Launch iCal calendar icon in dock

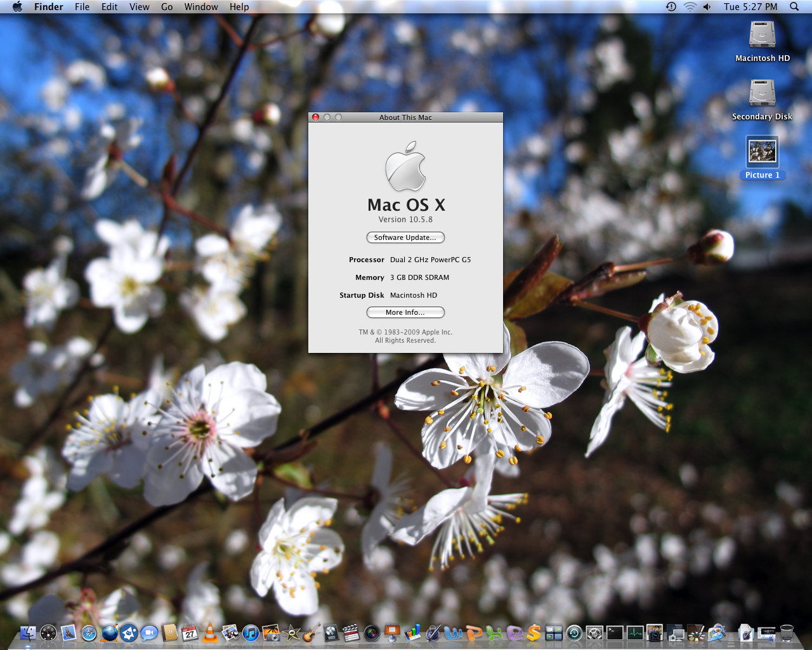(x=190, y=633)
